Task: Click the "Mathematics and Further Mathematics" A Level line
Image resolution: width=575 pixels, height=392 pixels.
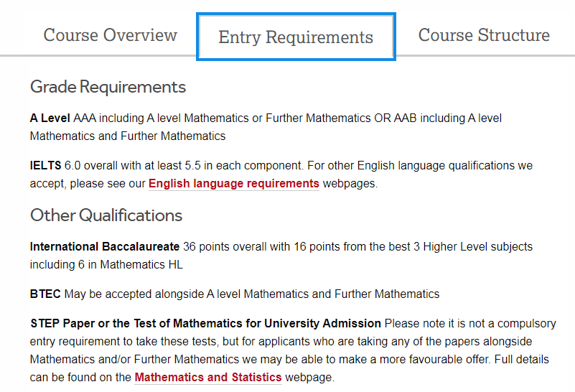Action: pyautogui.click(x=128, y=136)
